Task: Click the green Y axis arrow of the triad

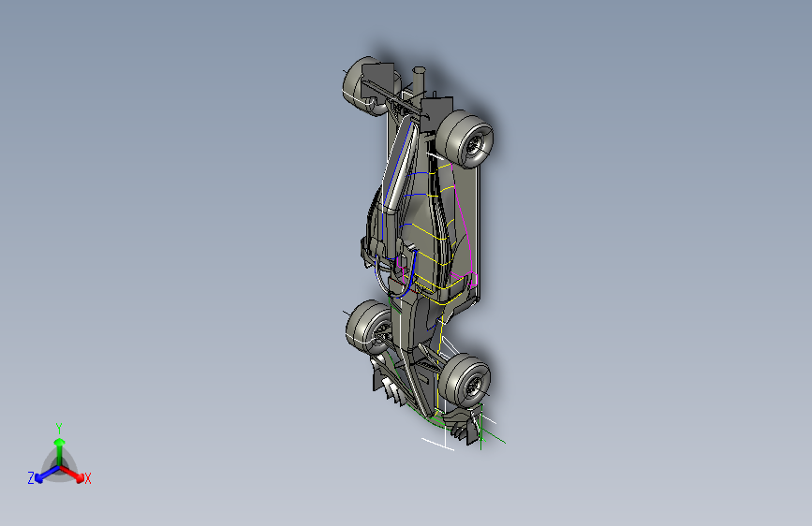Action: 60,450
